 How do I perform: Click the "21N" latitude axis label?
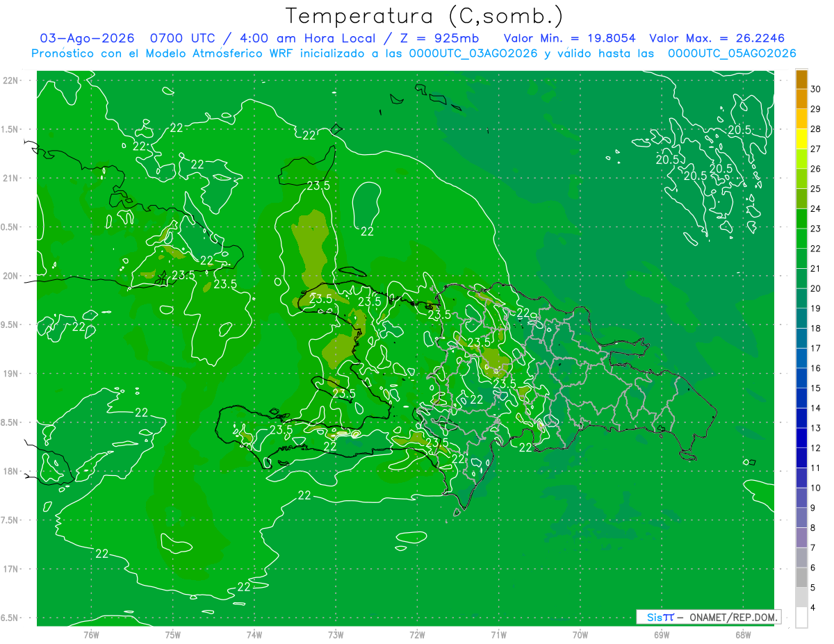(10, 178)
